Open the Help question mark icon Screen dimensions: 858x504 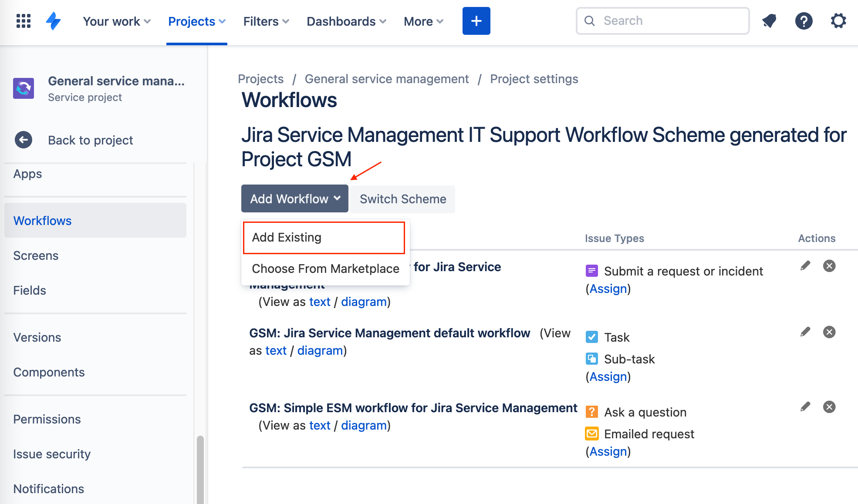click(804, 20)
